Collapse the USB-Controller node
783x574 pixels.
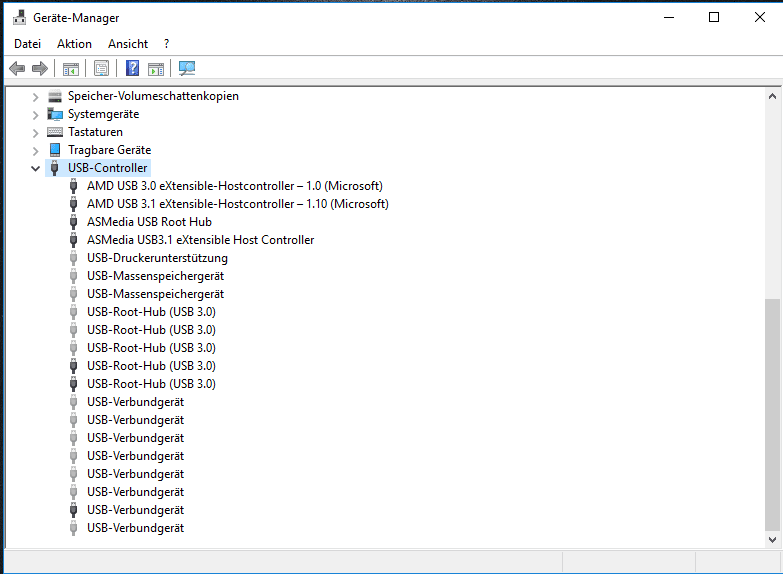[35, 168]
